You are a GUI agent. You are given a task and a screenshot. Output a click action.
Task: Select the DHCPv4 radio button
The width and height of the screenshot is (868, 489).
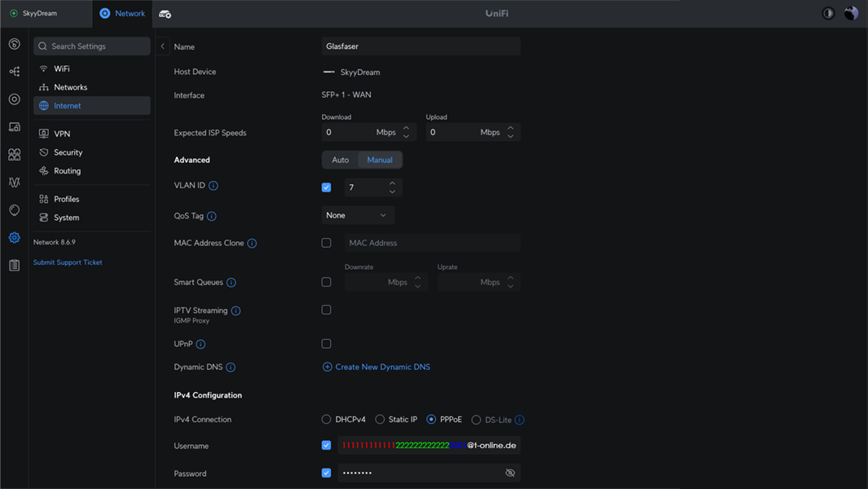tap(326, 420)
